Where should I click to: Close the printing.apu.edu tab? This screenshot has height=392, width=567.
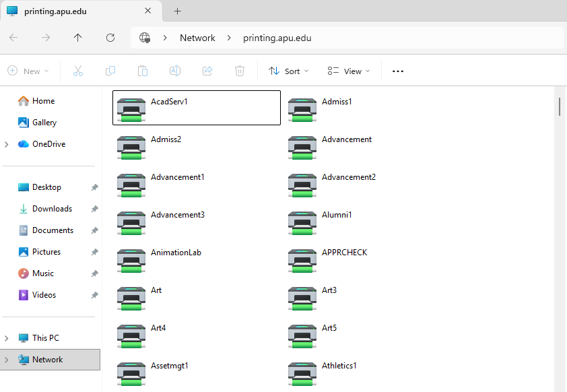click(148, 11)
